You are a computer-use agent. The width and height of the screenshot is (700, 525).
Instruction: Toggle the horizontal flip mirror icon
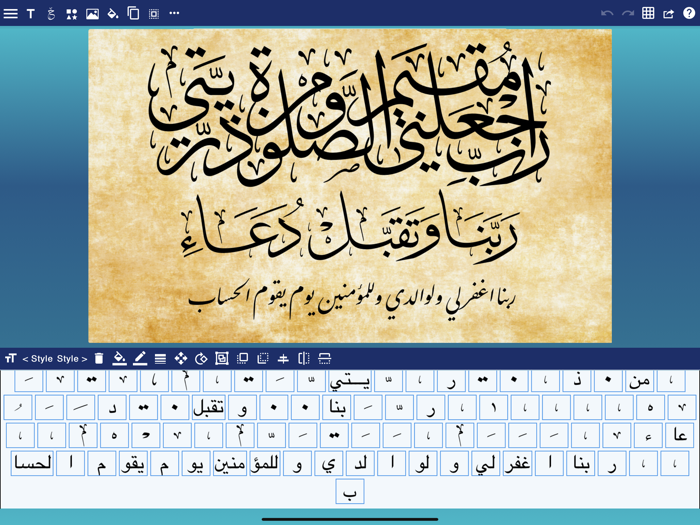304,359
